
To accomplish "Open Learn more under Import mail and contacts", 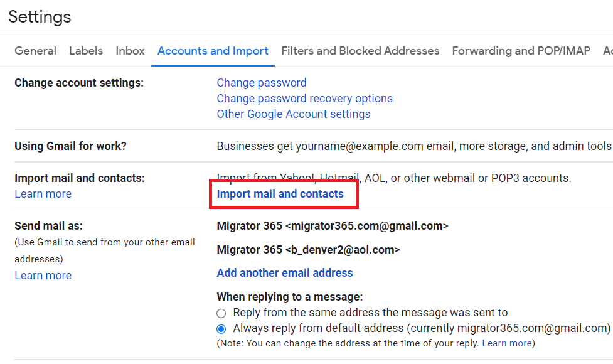I will [43, 194].
